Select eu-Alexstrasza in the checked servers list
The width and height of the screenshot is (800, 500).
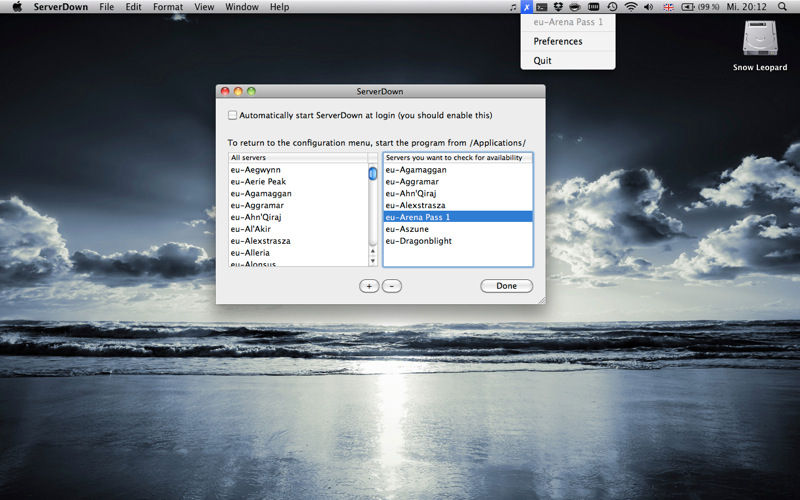click(x=458, y=205)
